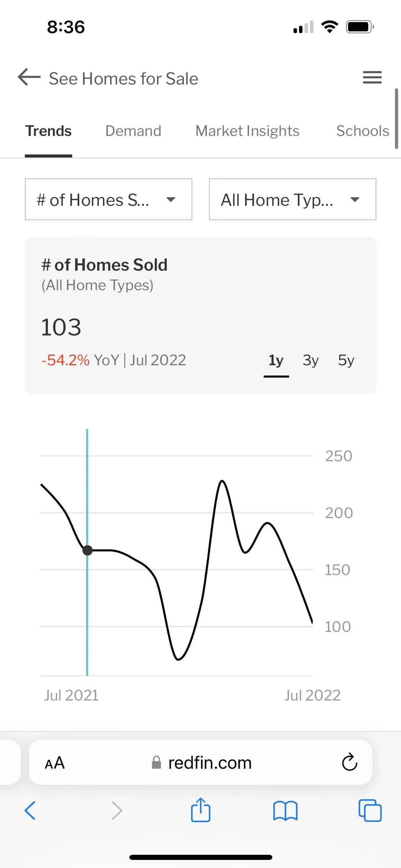Tap the See Homes for Sale link
The width and height of the screenshot is (401, 868).
(123, 79)
